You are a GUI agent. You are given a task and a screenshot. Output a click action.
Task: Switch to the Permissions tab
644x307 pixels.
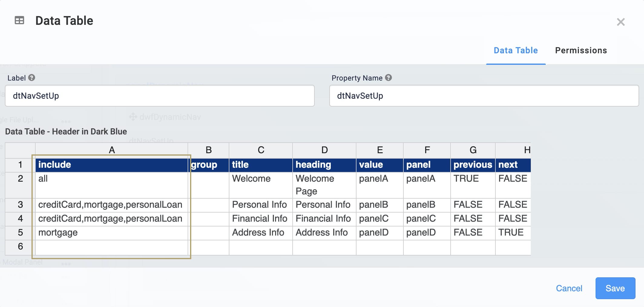(581, 50)
